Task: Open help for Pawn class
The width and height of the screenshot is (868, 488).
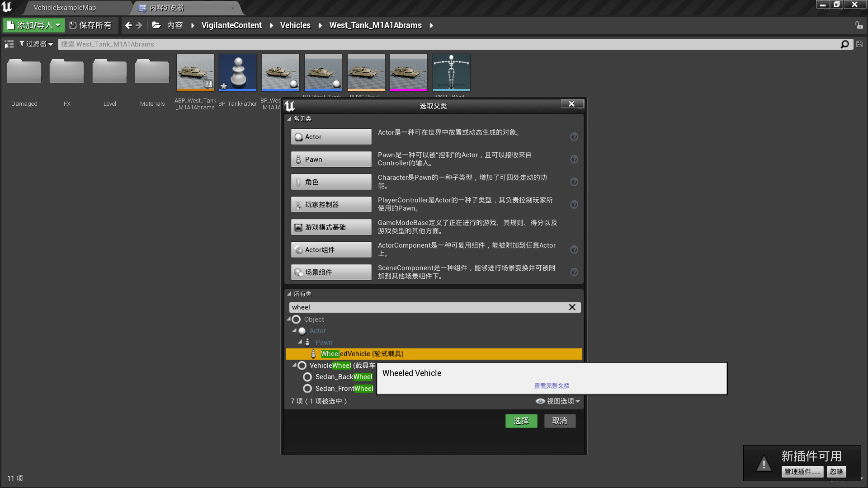Action: click(x=574, y=159)
